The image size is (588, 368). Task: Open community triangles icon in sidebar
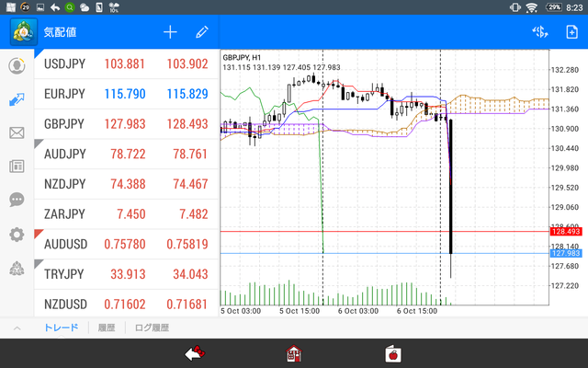(17, 268)
